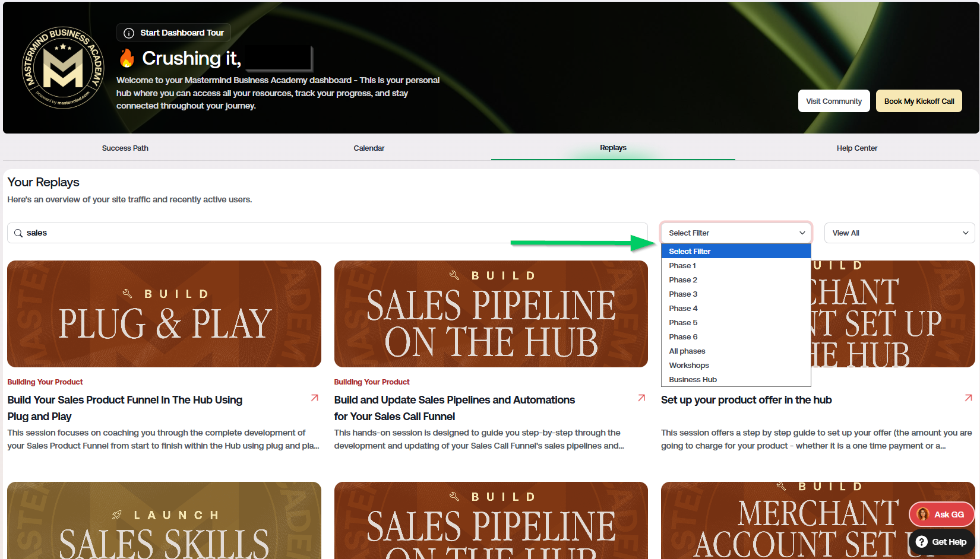Choose All phases in the filter list
This screenshot has height=559, width=980.
[736, 351]
